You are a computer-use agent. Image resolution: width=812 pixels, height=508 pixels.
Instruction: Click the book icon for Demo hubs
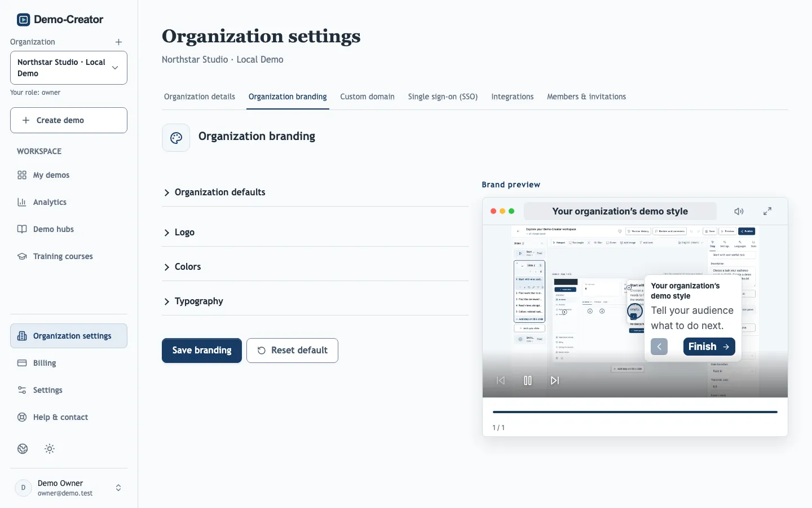click(x=22, y=229)
